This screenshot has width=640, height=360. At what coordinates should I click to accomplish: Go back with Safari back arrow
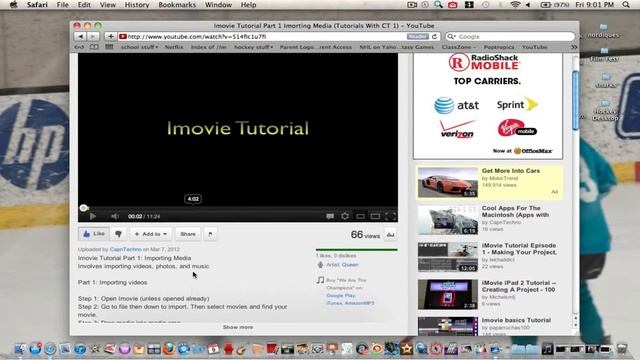pos(80,36)
